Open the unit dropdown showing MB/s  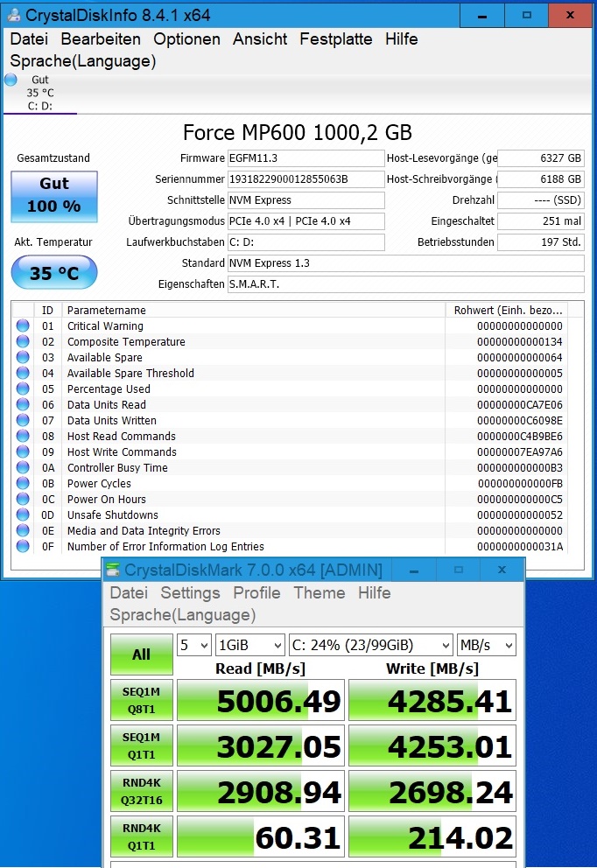point(486,646)
